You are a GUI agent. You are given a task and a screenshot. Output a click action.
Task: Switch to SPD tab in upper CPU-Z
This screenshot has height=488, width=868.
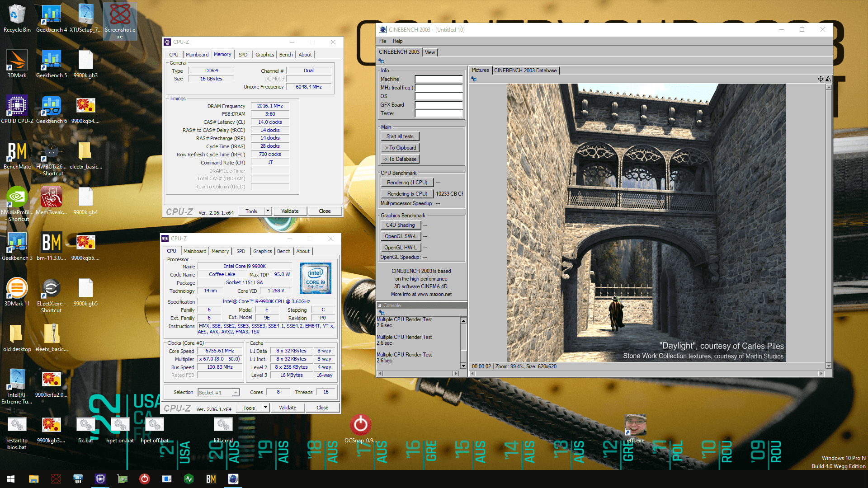click(x=243, y=55)
